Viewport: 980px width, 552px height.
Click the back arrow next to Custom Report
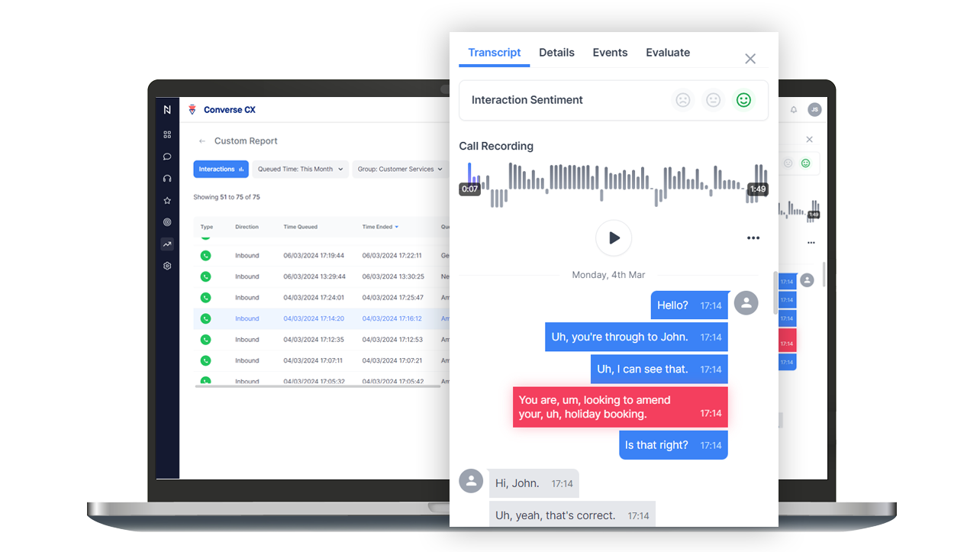coord(201,140)
